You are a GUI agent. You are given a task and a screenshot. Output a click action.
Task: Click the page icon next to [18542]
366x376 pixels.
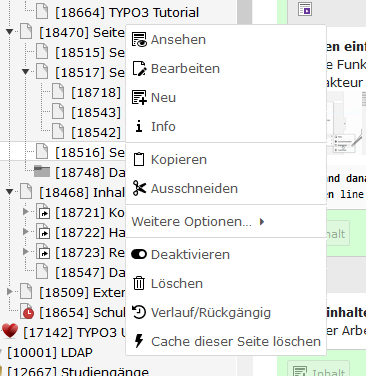click(x=58, y=132)
